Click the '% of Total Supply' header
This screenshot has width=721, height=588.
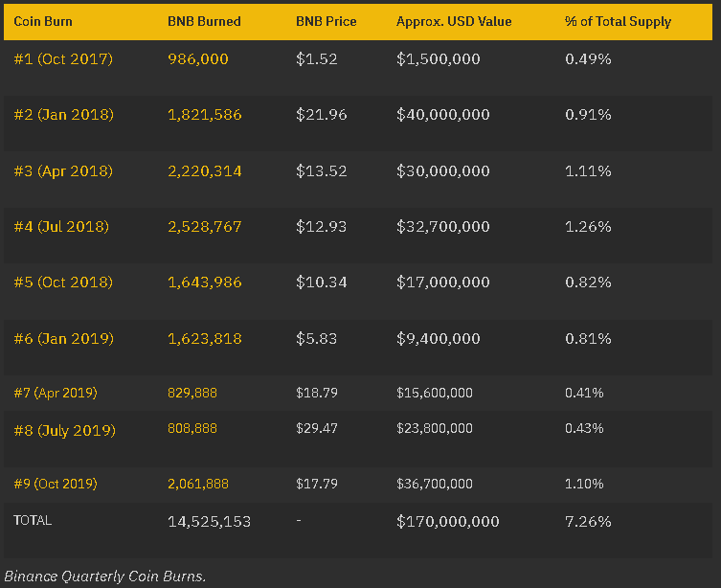pyautogui.click(x=618, y=22)
